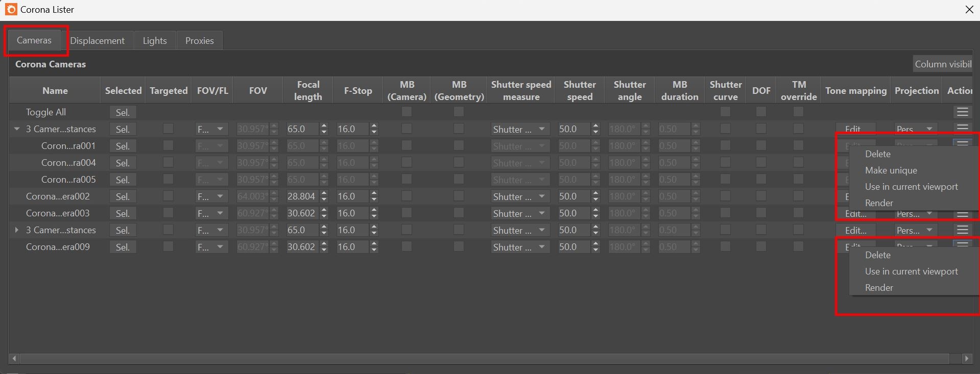Screen dimensions: 980x374
Task: Open action menu for second 3 Camera instances row
Action: (962, 230)
